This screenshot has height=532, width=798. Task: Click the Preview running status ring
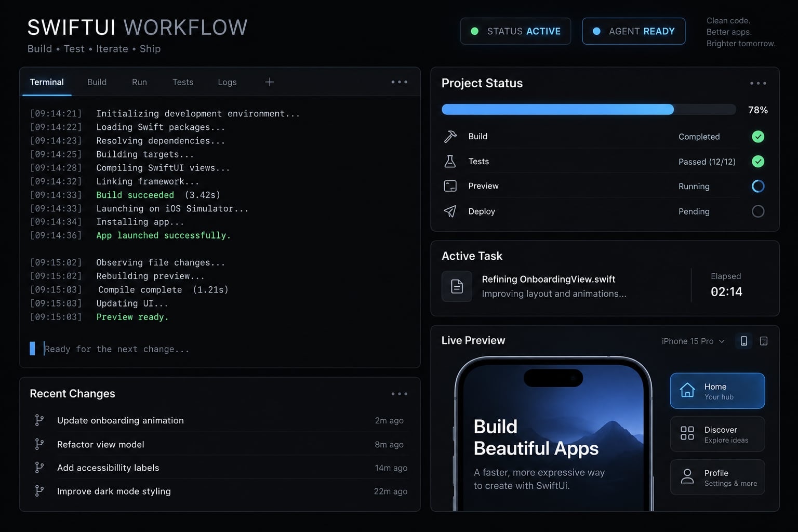758,186
